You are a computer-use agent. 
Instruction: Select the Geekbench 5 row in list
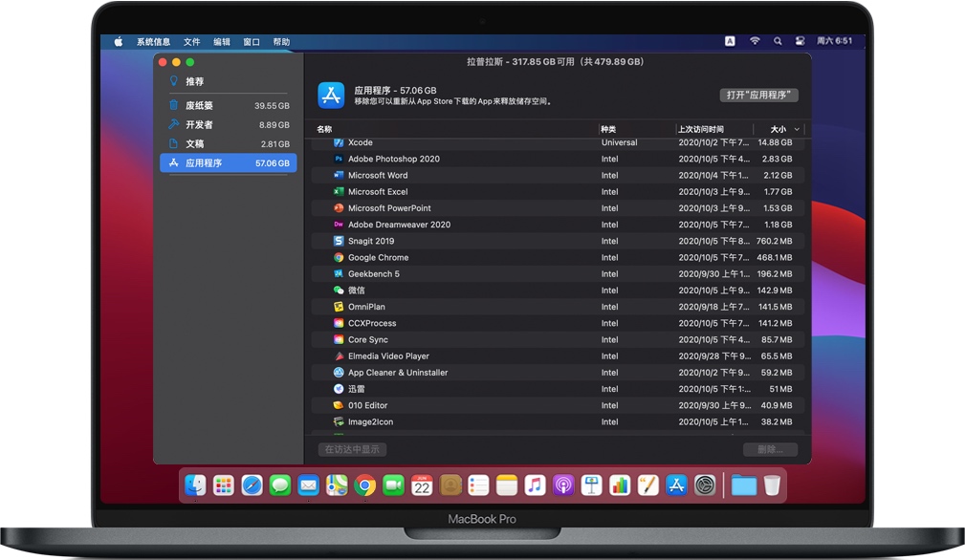click(373, 274)
